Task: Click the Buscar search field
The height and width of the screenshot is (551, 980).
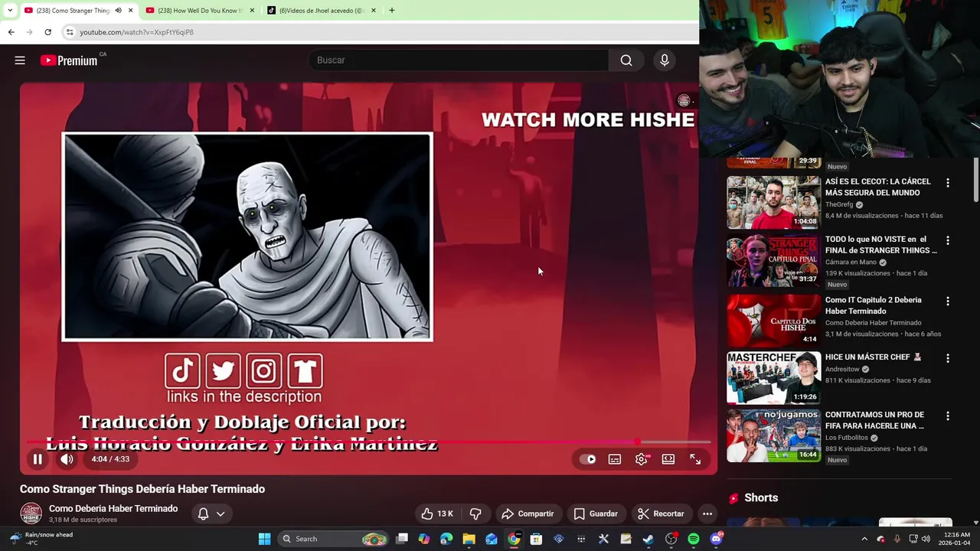Action: (x=458, y=60)
